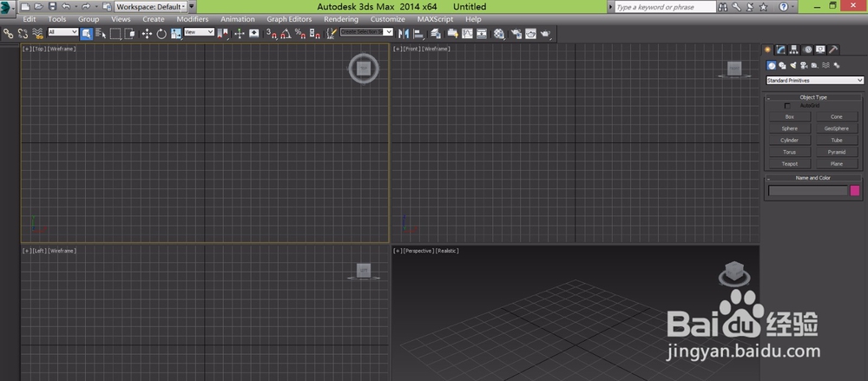868x381 pixels.
Task: Click the Mirror tool icon
Action: pyautogui.click(x=403, y=34)
